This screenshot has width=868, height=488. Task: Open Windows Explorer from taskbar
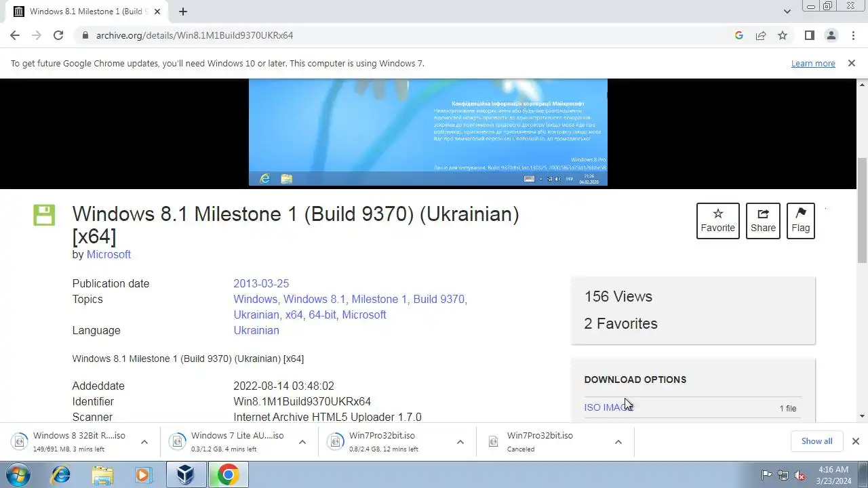[x=102, y=474]
